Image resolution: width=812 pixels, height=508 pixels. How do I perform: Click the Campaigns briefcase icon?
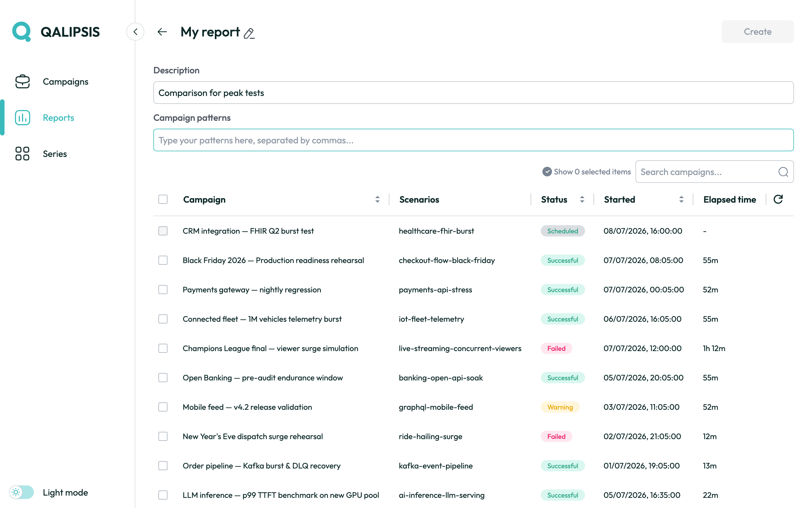click(x=23, y=82)
